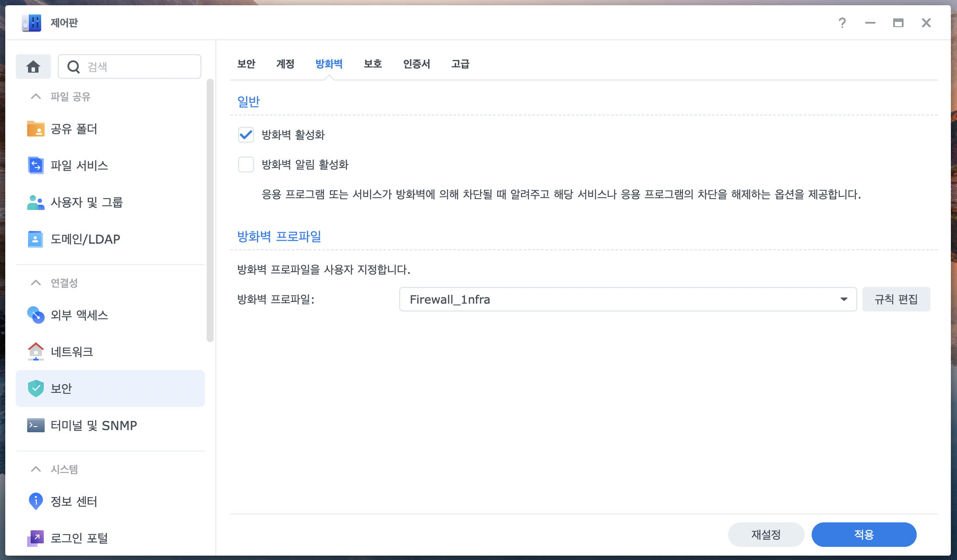Collapse the 파일 공유 section
This screenshot has width=957, height=560.
click(x=36, y=96)
